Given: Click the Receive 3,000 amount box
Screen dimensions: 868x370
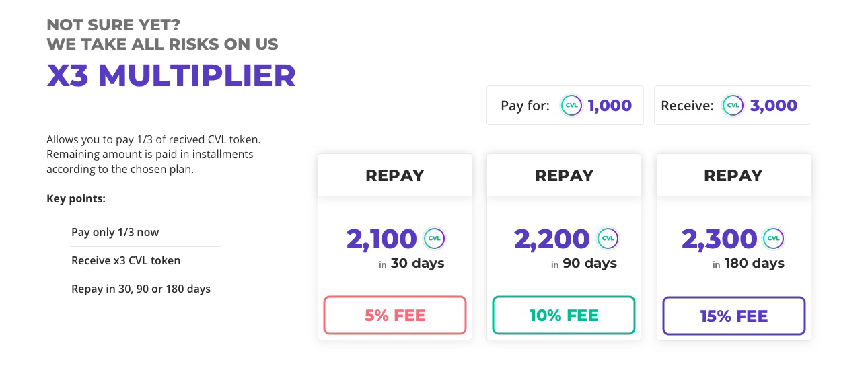Looking at the screenshot, I should click(733, 105).
